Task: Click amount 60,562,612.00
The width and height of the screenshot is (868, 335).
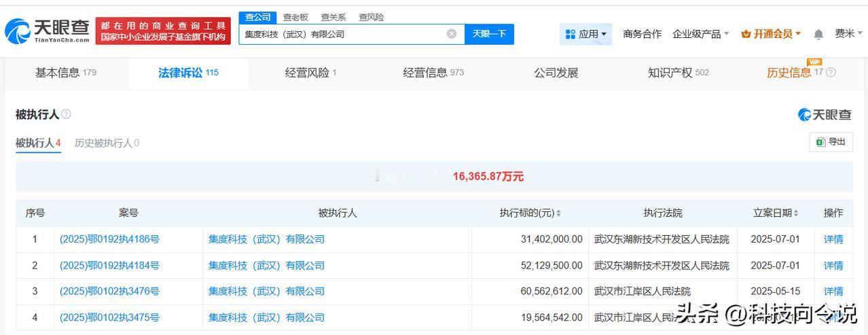Action: [x=551, y=291]
